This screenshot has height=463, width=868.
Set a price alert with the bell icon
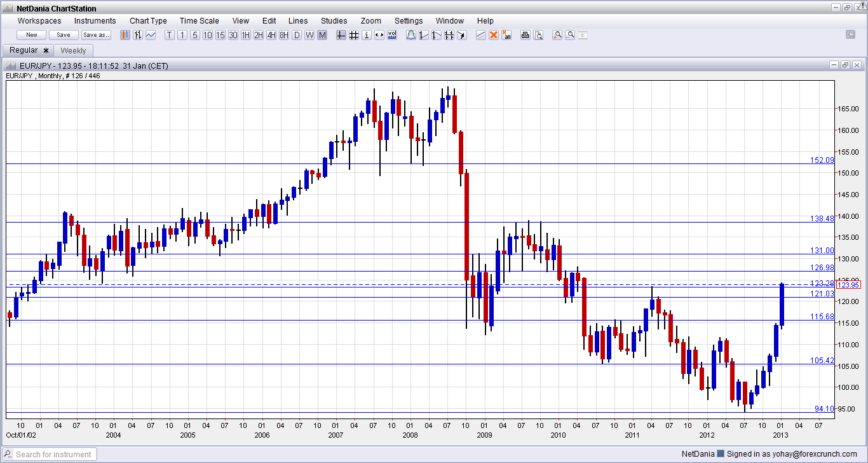pyautogui.click(x=410, y=35)
